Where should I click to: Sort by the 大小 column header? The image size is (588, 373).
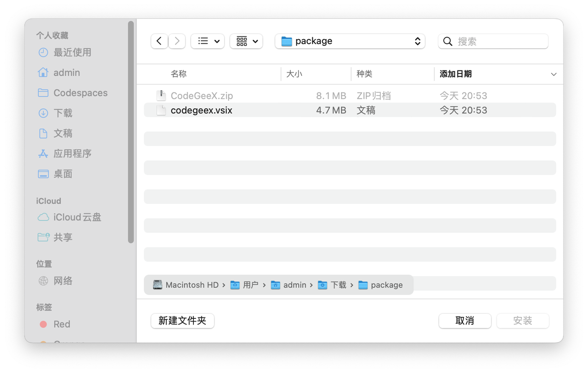pos(294,74)
